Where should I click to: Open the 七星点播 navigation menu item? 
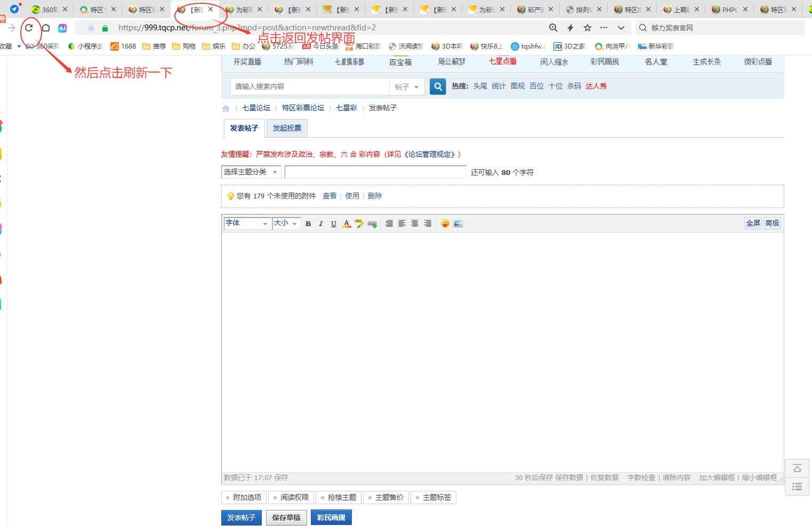(502, 61)
